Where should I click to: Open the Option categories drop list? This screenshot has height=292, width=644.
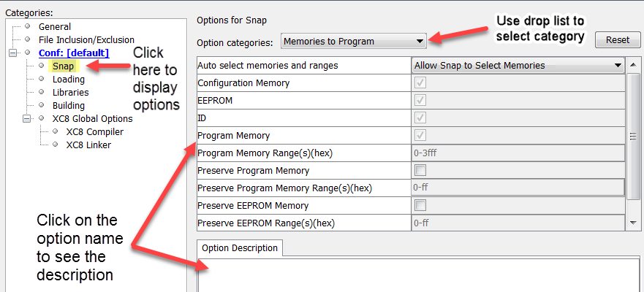coord(354,42)
